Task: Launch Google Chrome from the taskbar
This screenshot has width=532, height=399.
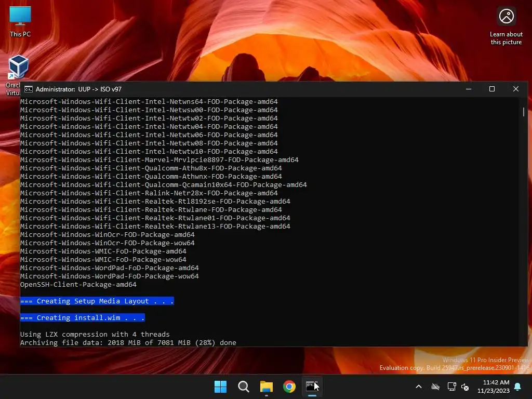Action: click(289, 387)
